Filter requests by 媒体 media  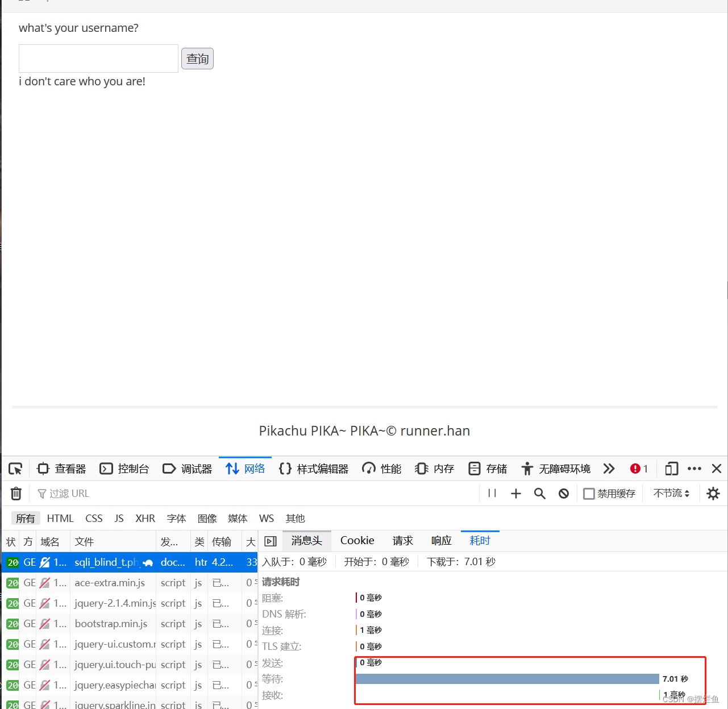(x=238, y=519)
